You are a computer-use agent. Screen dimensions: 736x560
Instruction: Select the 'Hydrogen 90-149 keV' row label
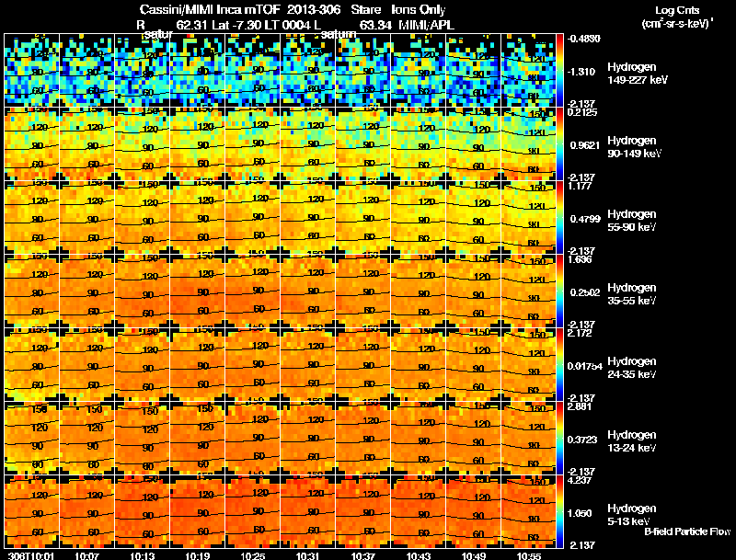634,147
